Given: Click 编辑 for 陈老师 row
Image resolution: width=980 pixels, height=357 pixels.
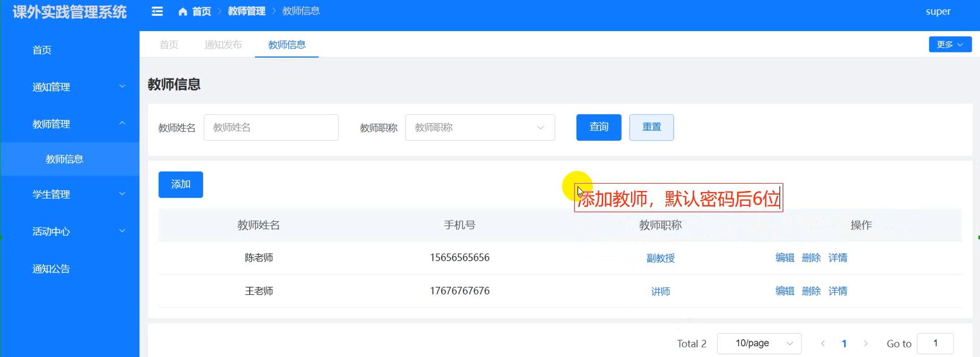Looking at the screenshot, I should (785, 258).
